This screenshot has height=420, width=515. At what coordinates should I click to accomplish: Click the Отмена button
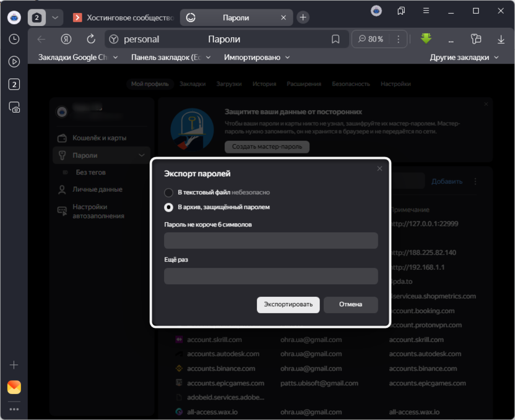coord(350,305)
